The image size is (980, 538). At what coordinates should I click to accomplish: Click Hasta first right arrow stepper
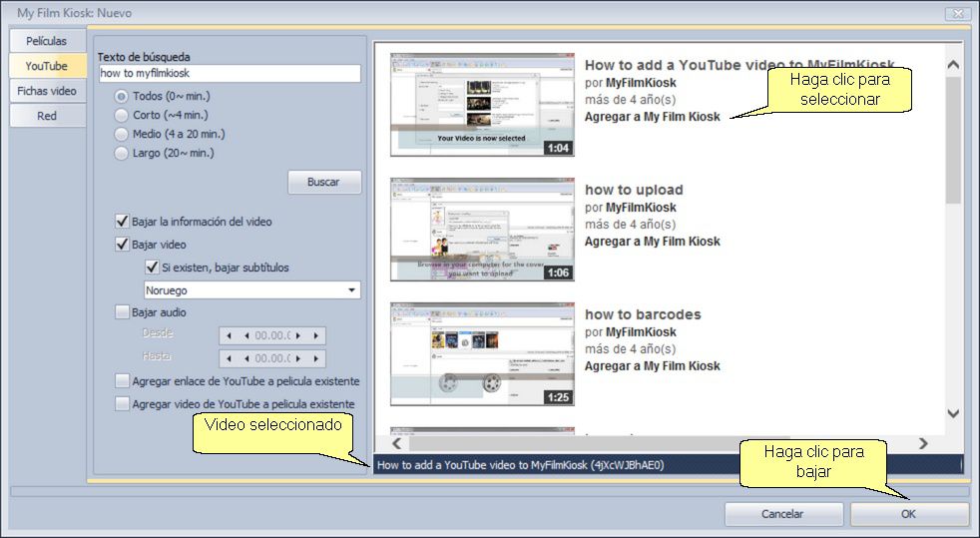pos(298,358)
